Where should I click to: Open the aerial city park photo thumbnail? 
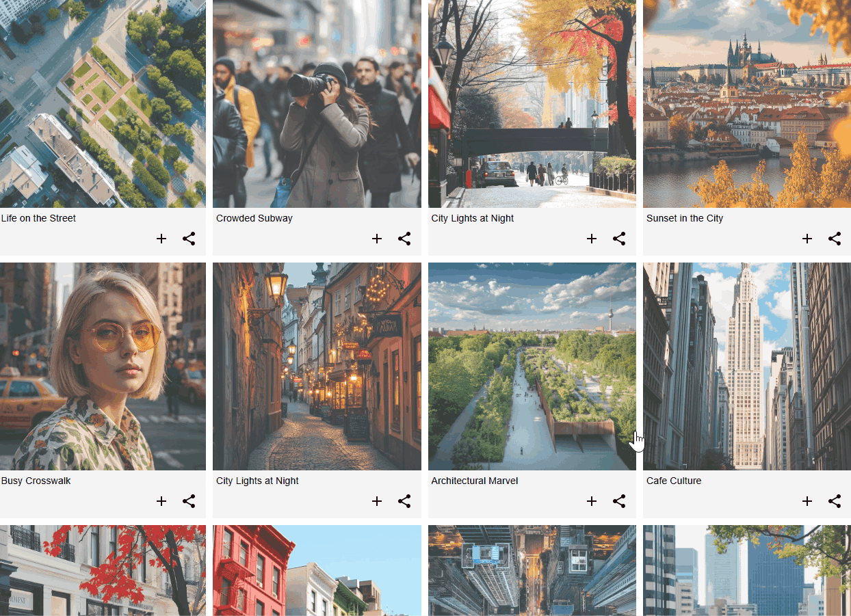[x=103, y=104]
